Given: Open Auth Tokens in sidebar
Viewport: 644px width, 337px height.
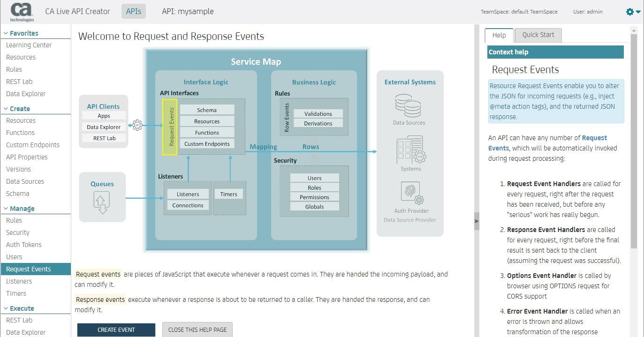Looking at the screenshot, I should pos(24,245).
